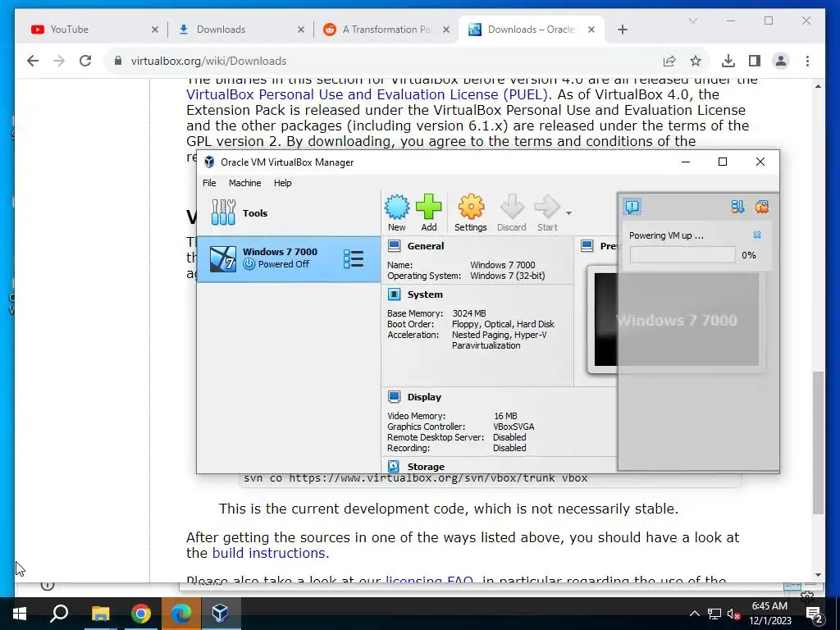Click the General section header
Viewport: 840px width, 630px height.
tap(426, 246)
